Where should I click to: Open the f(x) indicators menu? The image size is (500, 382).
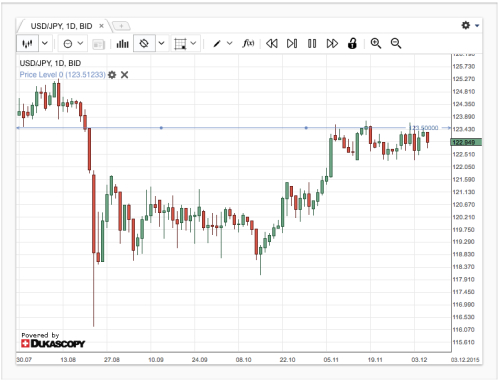click(248, 43)
